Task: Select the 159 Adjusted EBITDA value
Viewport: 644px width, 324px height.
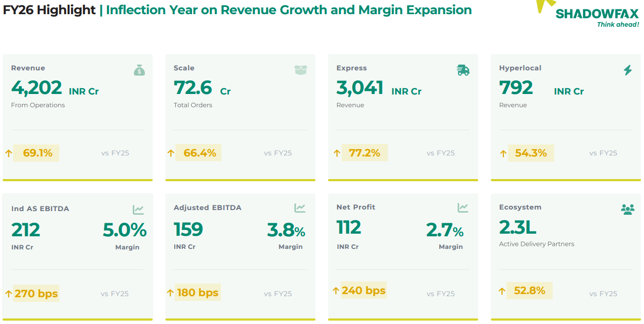Action: coord(188,229)
